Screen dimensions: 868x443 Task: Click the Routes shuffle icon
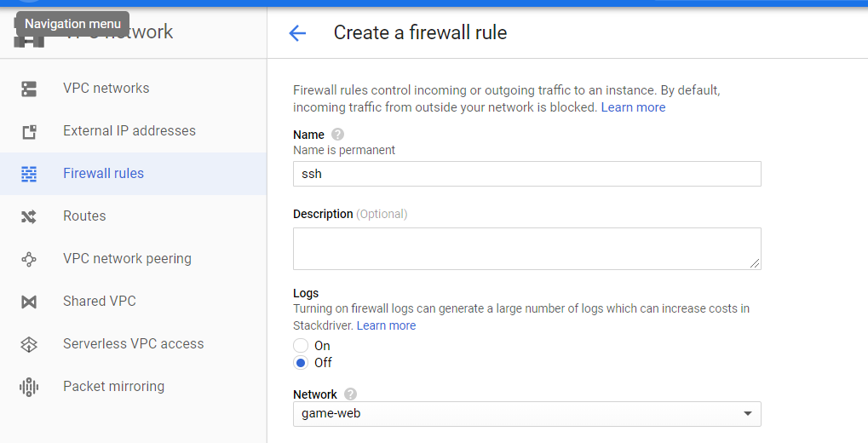pyautogui.click(x=29, y=216)
